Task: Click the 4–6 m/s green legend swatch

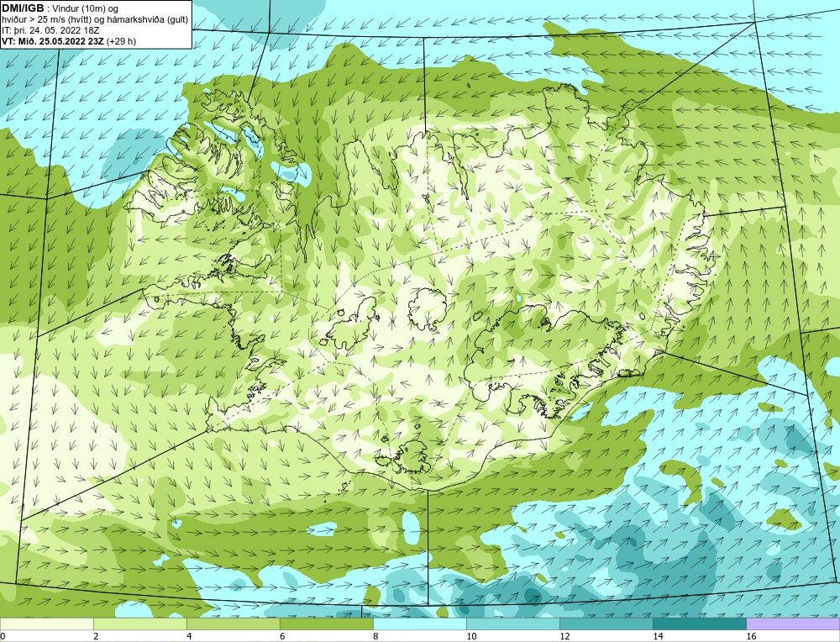Action: pyautogui.click(x=233, y=624)
